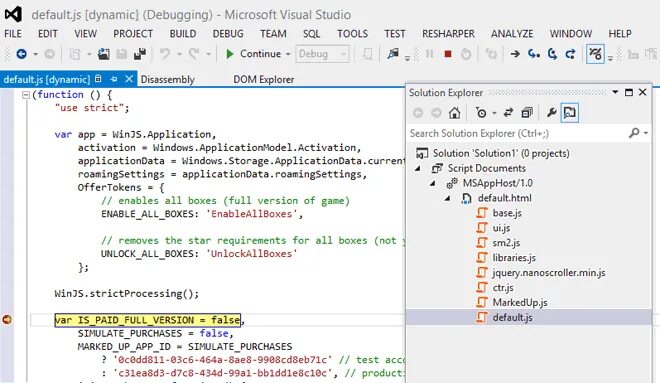The image size is (660, 383).
Task: Click the Save All toolbar icon
Action: 140,54
